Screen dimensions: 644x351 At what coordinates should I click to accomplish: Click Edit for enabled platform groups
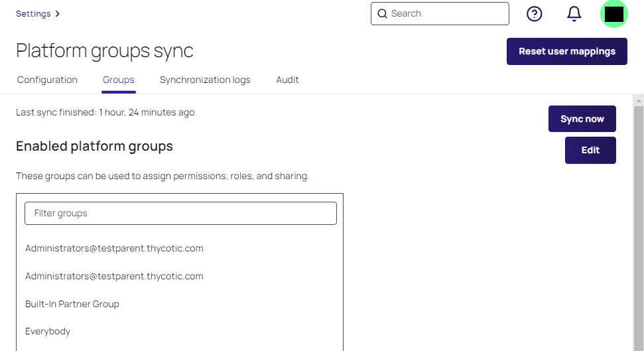(590, 150)
